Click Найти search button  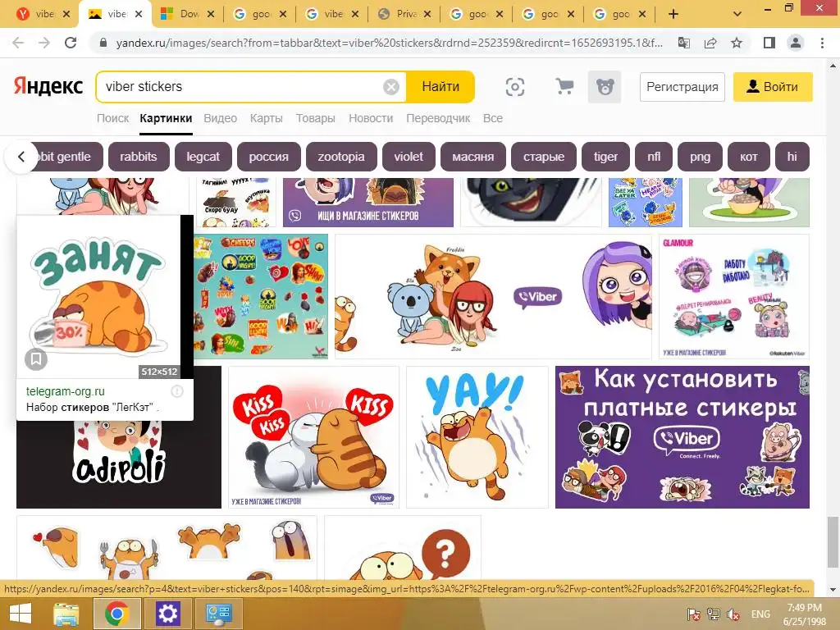tap(441, 87)
